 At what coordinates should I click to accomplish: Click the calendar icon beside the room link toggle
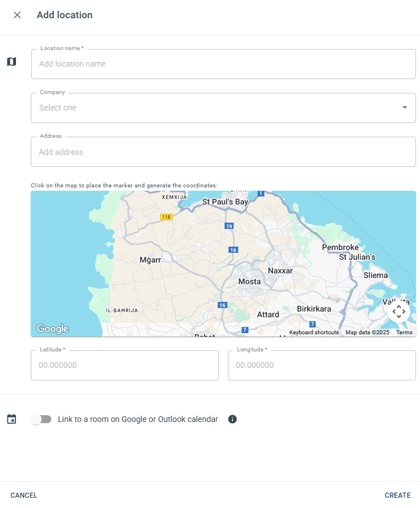point(11,419)
